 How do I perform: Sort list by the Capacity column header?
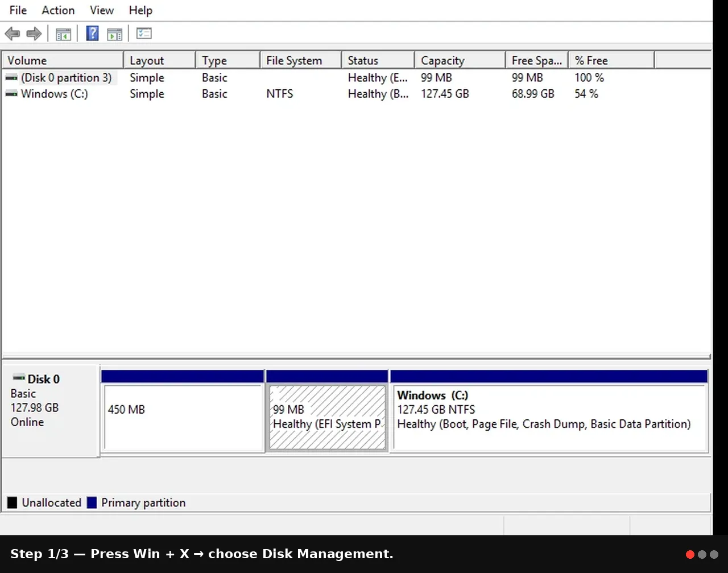pyautogui.click(x=460, y=60)
